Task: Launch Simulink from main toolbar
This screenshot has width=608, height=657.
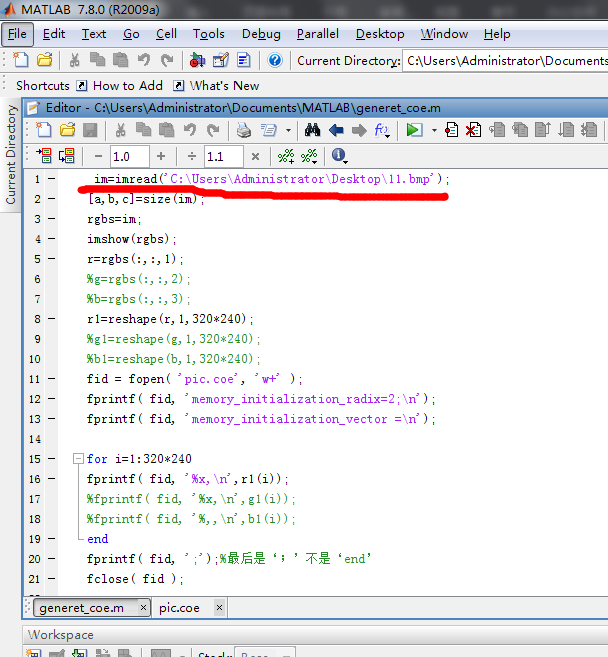Action: [197, 60]
